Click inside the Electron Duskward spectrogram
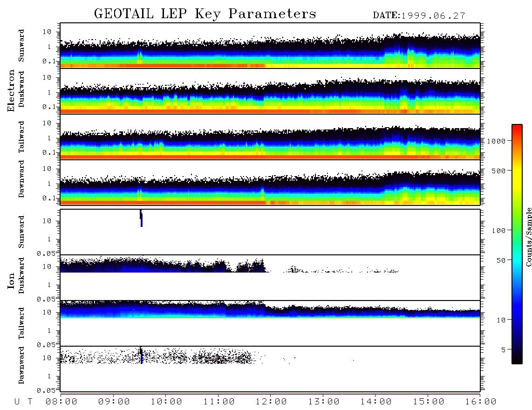The width and height of the screenshot is (532, 410). click(x=270, y=91)
